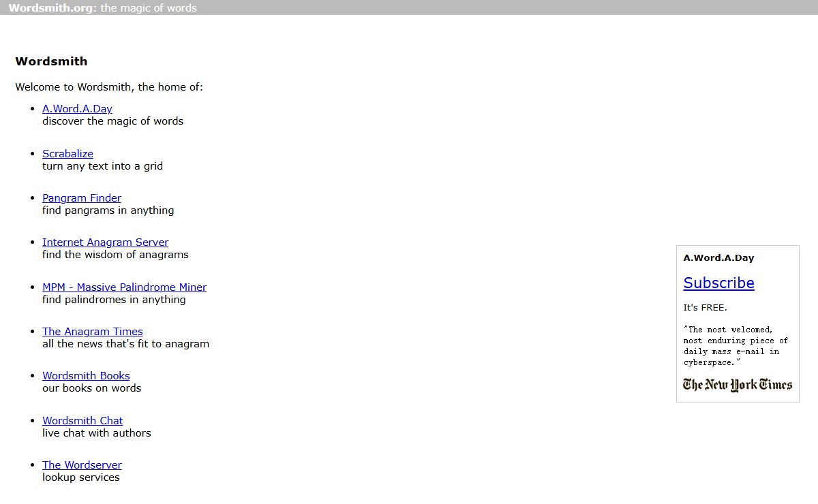Click 'find pangrams in anything' description

click(x=108, y=210)
